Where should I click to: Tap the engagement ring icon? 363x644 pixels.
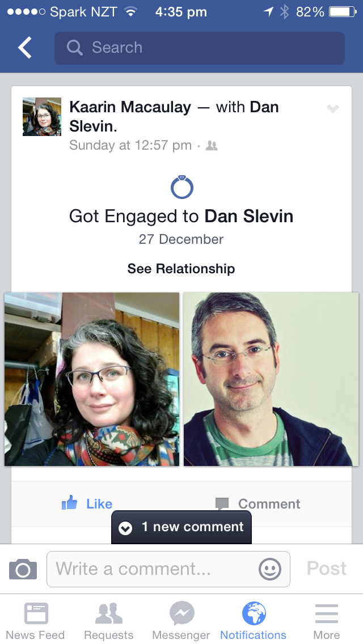coord(181,187)
